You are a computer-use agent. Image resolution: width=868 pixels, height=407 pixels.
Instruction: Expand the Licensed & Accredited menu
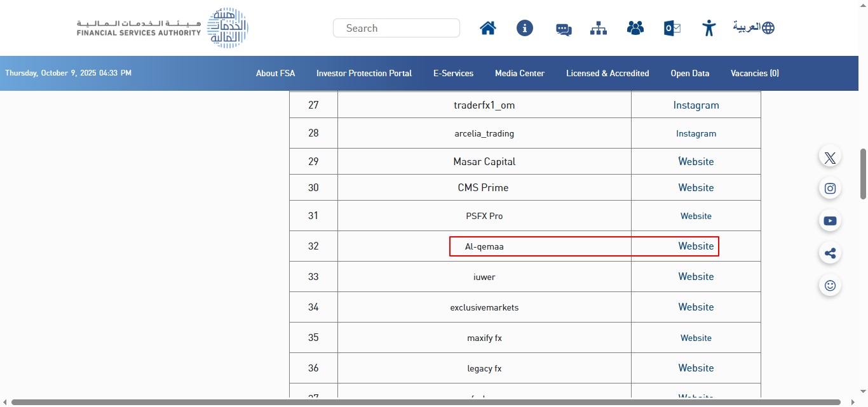(607, 74)
